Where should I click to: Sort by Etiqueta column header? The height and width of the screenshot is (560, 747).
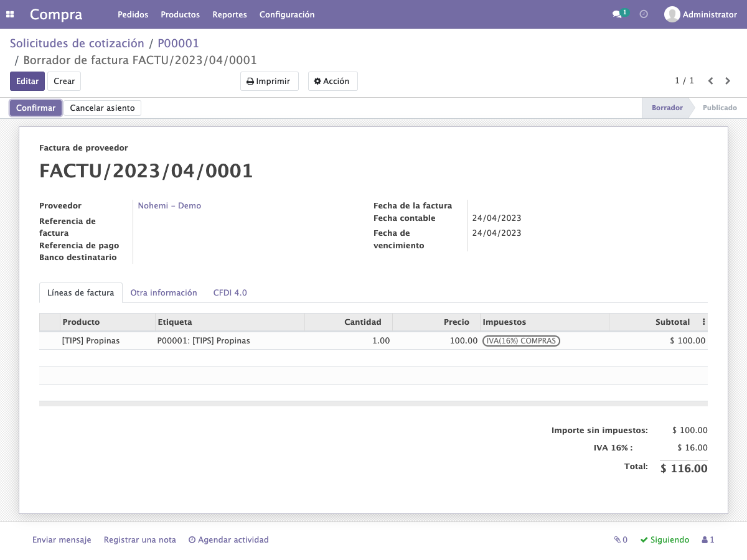tap(230, 322)
